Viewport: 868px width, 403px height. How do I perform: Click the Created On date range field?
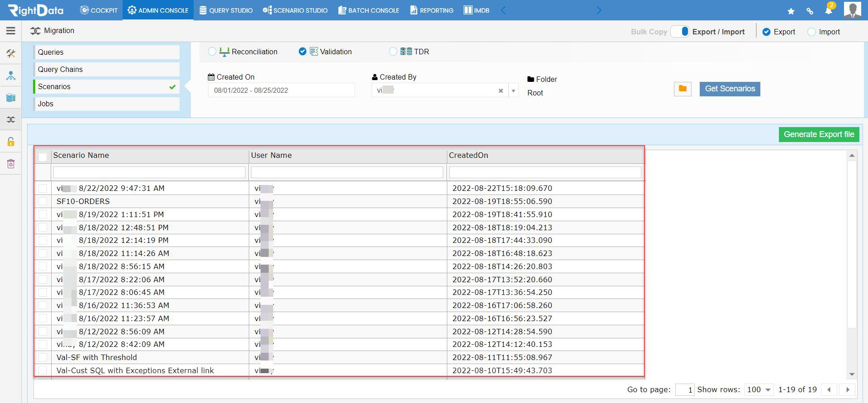(281, 90)
